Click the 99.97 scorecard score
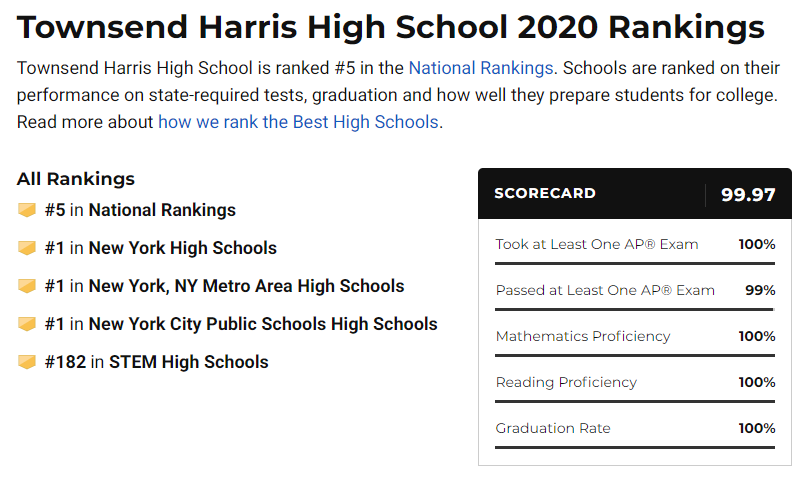Viewport: 805px width, 482px height. (x=748, y=195)
